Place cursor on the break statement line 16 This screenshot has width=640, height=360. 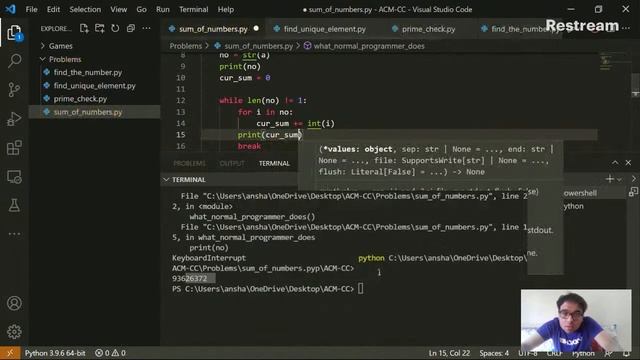click(249, 146)
